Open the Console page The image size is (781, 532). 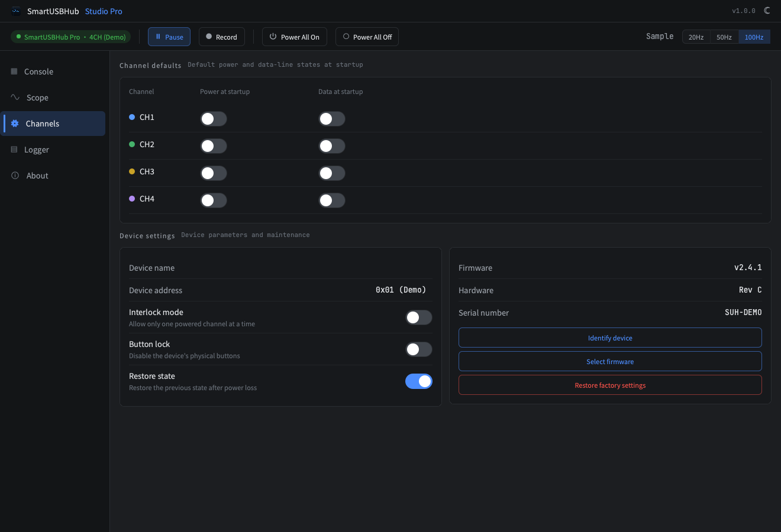[53, 72]
